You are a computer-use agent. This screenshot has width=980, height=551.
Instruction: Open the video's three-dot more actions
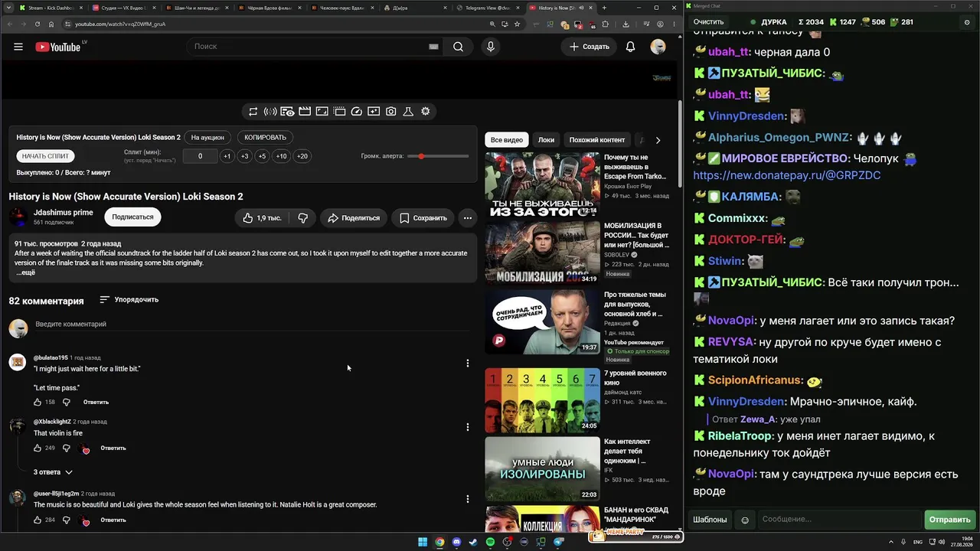tap(467, 218)
